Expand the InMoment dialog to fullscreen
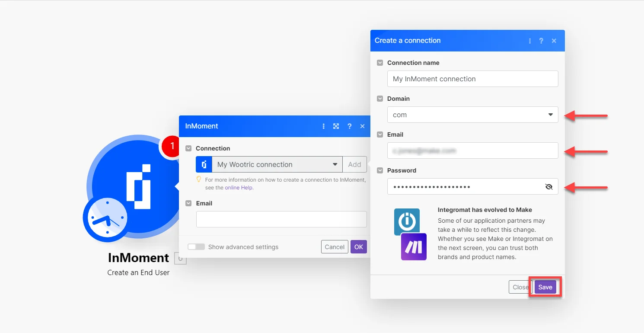This screenshot has width=644, height=333. pos(336,126)
